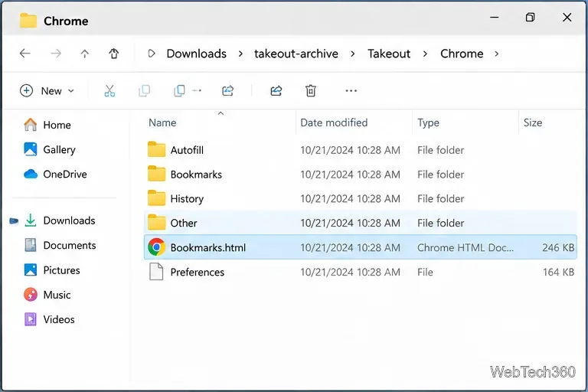
Task: Click the breadcrumb root arrow before Downloads
Action: [152, 54]
